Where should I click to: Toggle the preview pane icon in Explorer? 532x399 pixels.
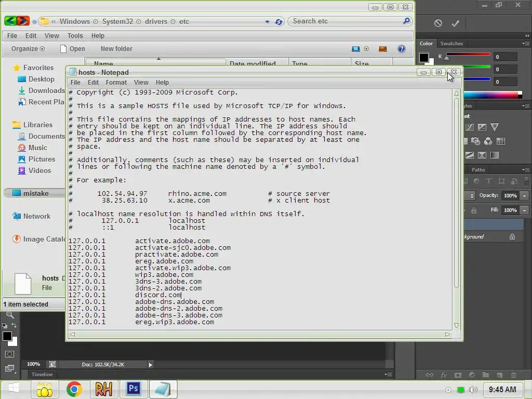click(383, 49)
